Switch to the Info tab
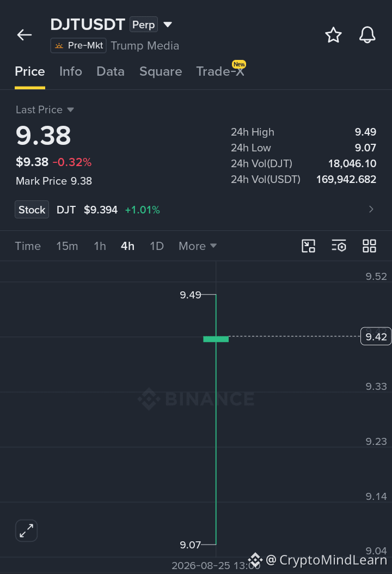This screenshot has width=392, height=574. click(71, 71)
